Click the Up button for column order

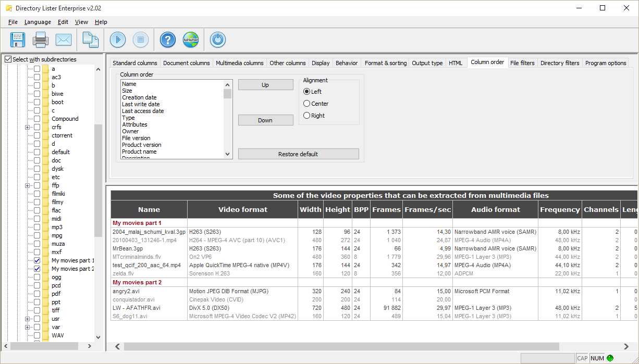point(265,85)
